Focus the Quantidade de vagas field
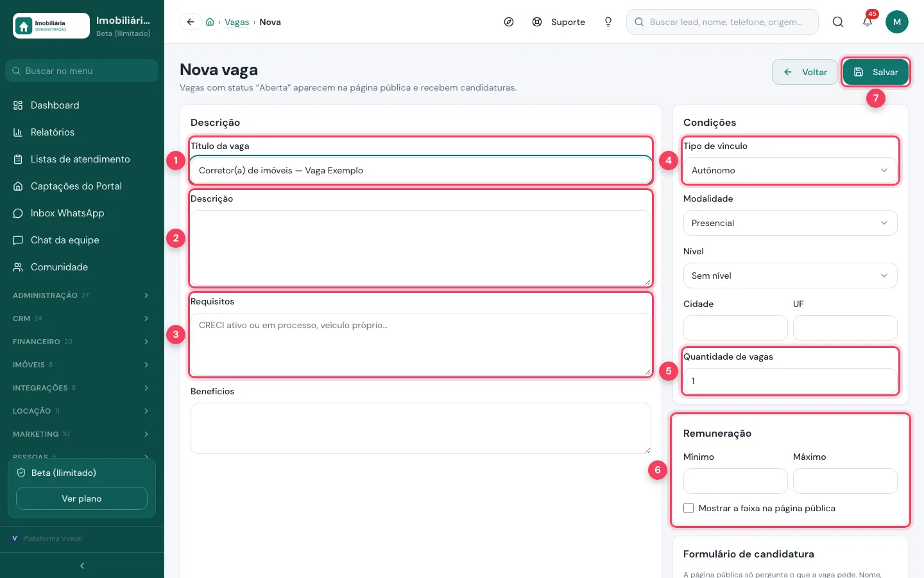The image size is (924, 578). coord(790,381)
